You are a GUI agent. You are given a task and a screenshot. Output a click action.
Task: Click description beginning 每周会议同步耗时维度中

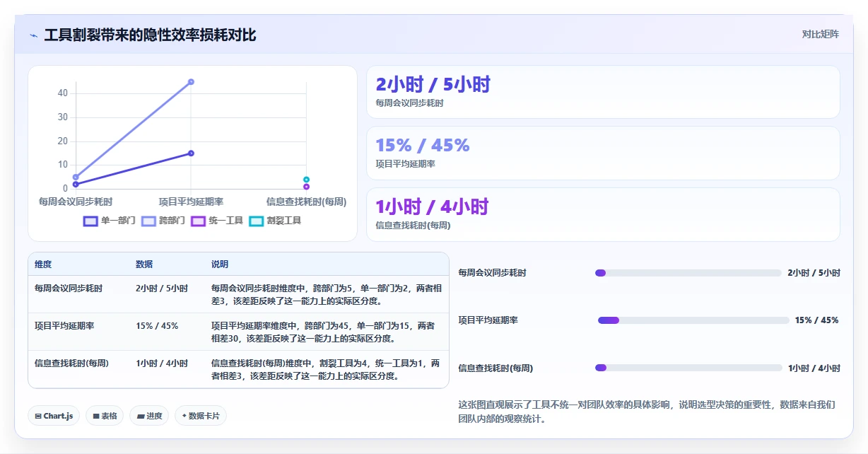coord(327,295)
